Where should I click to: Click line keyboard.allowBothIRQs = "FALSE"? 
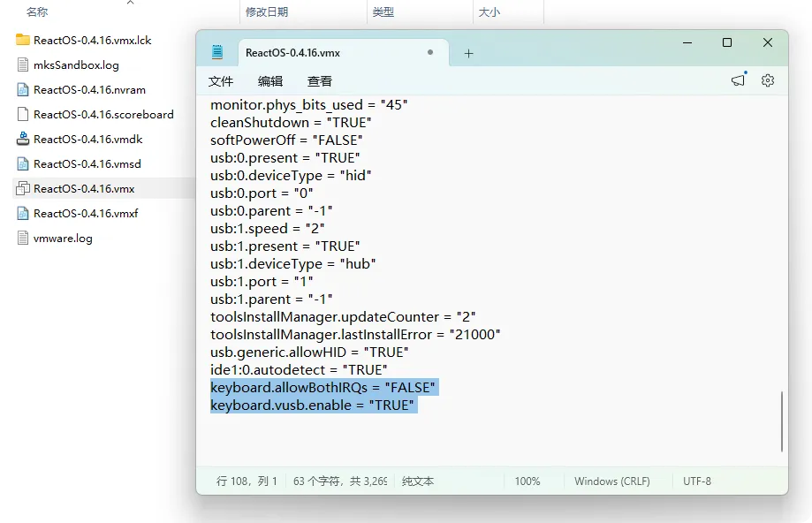[x=323, y=387]
